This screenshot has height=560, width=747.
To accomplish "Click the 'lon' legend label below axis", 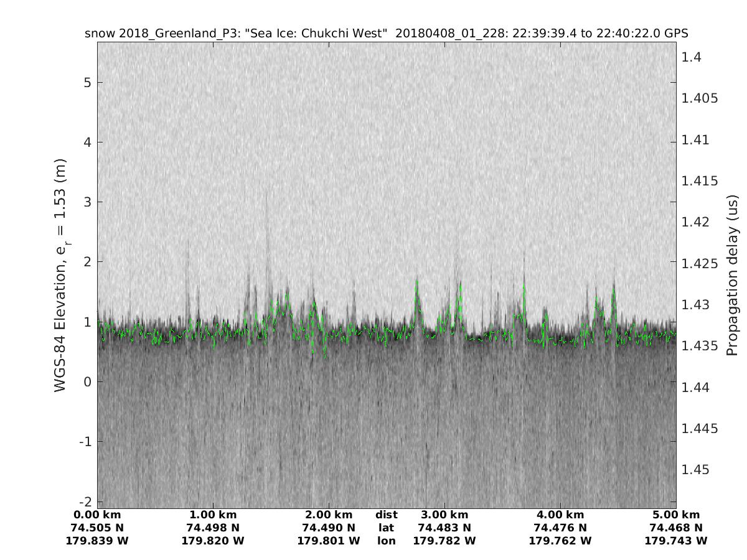I will click(x=387, y=541).
